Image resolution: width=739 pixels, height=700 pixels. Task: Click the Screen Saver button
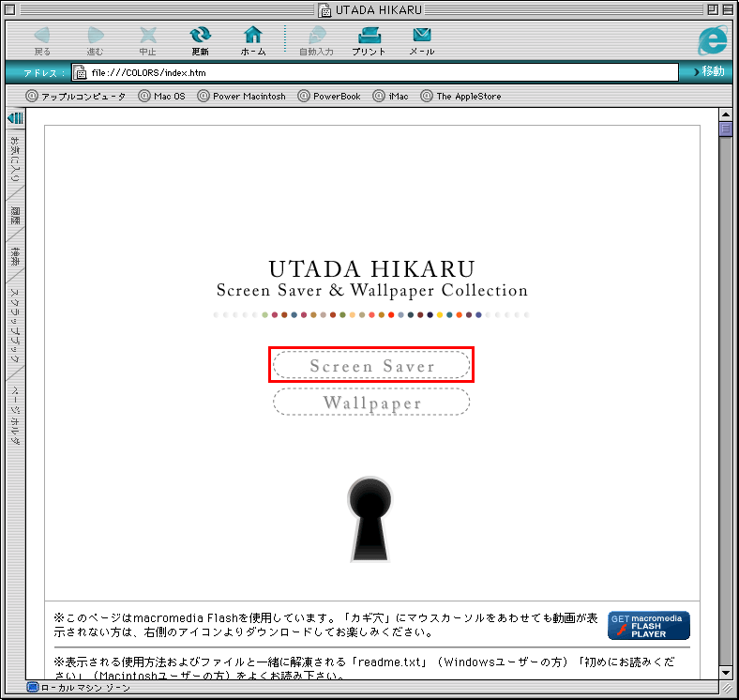(x=371, y=365)
